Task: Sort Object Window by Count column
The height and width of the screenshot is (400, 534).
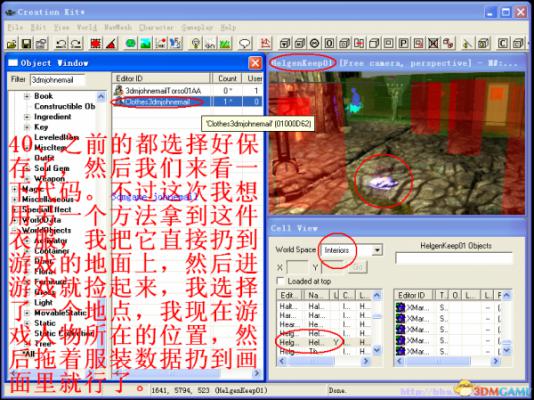Action: point(227,78)
